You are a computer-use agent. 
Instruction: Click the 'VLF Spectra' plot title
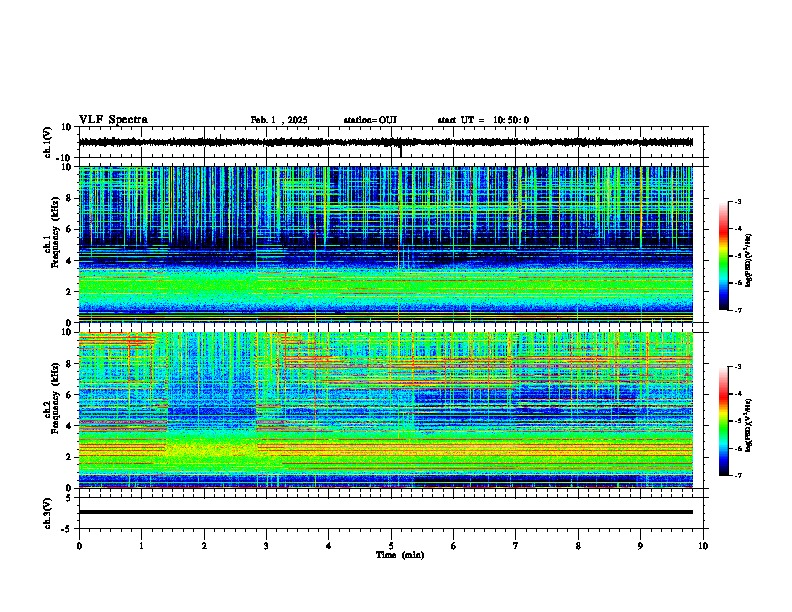coord(113,120)
